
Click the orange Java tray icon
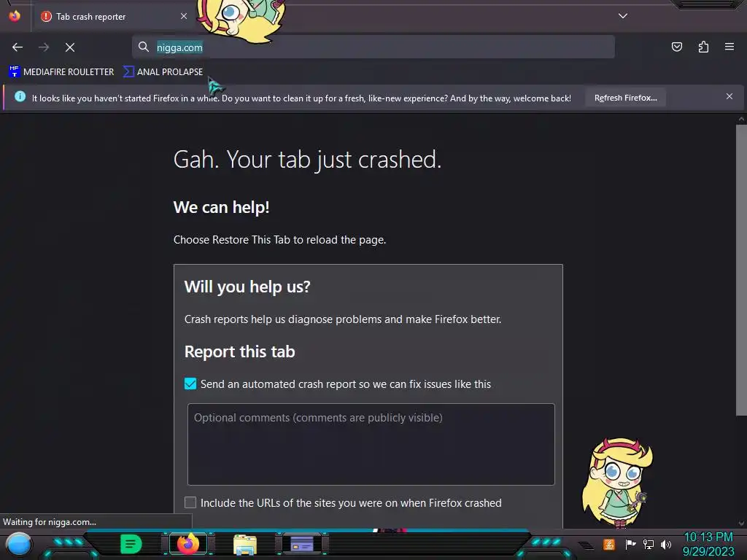click(x=609, y=544)
